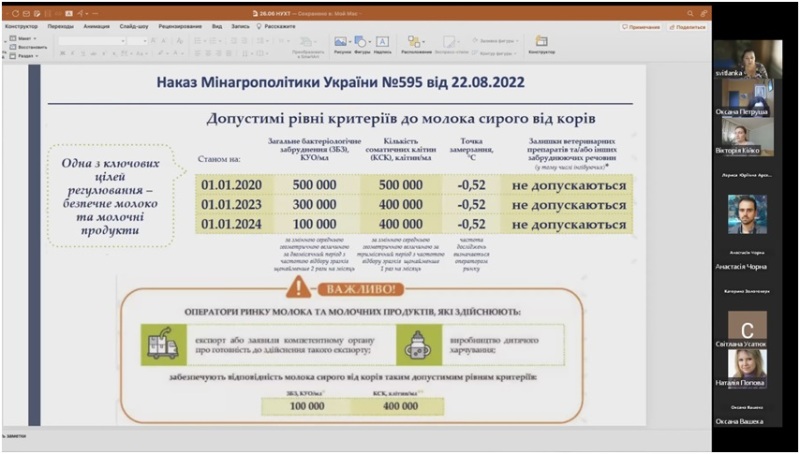Select Світлана Усатюк avatar tile
Image resolution: width=800 pixels, height=454 pixels.
tap(747, 330)
